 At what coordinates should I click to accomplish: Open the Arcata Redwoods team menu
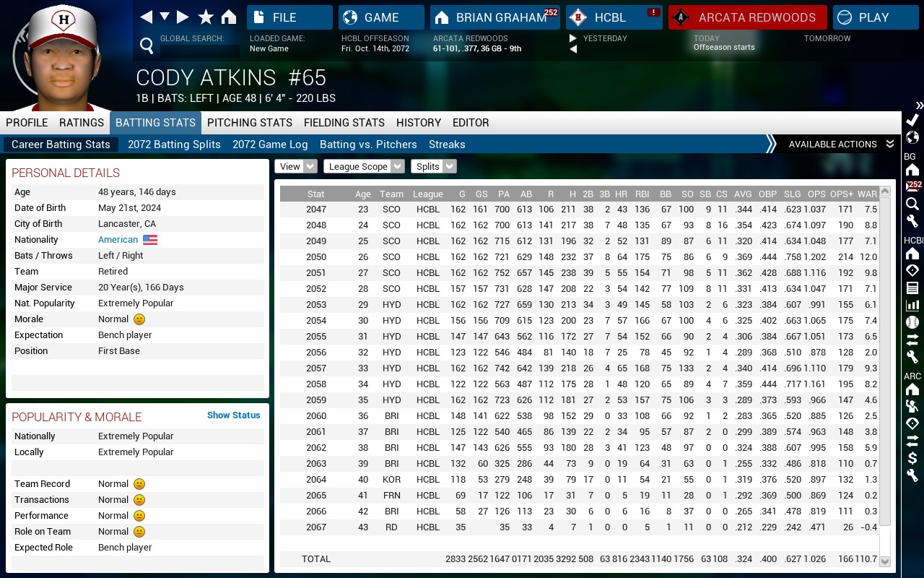click(748, 17)
